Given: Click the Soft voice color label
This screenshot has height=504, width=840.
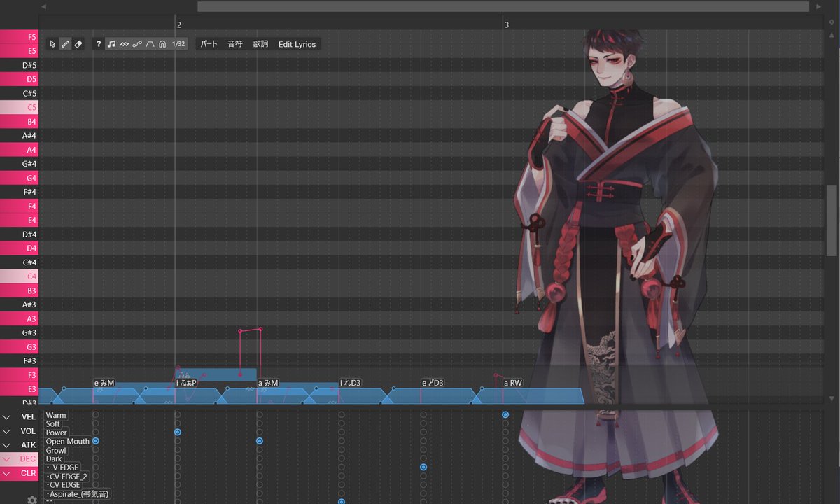Looking at the screenshot, I should click(53, 424).
